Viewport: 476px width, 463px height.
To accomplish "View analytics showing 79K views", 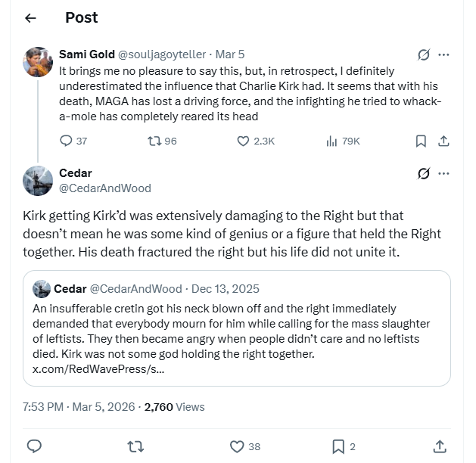I will click(343, 141).
